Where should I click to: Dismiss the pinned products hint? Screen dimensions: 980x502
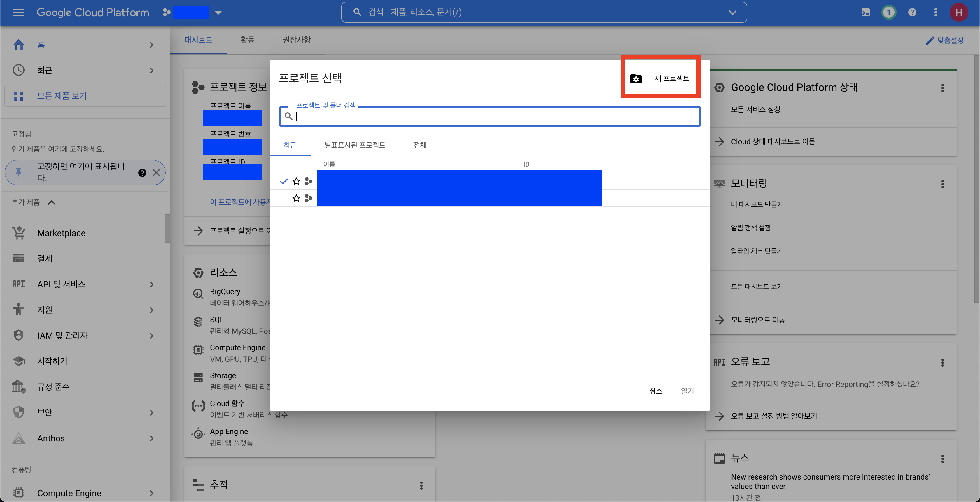tap(156, 173)
